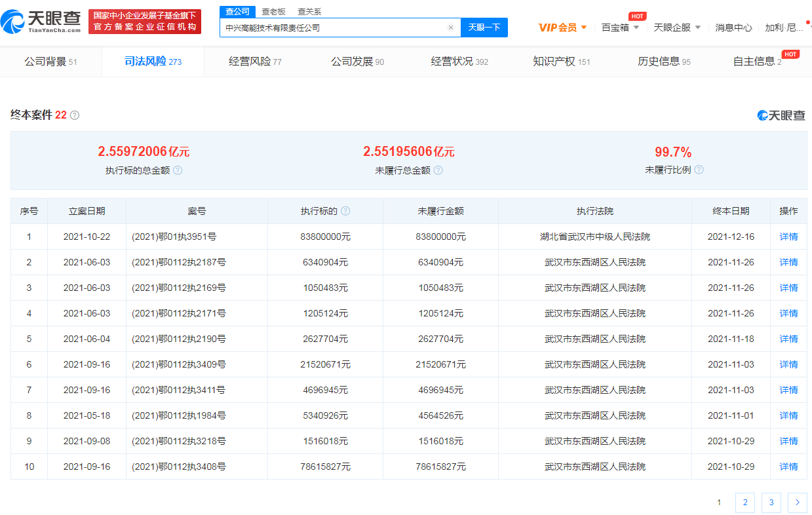Click the 天眼一下 search button

tap(484, 28)
